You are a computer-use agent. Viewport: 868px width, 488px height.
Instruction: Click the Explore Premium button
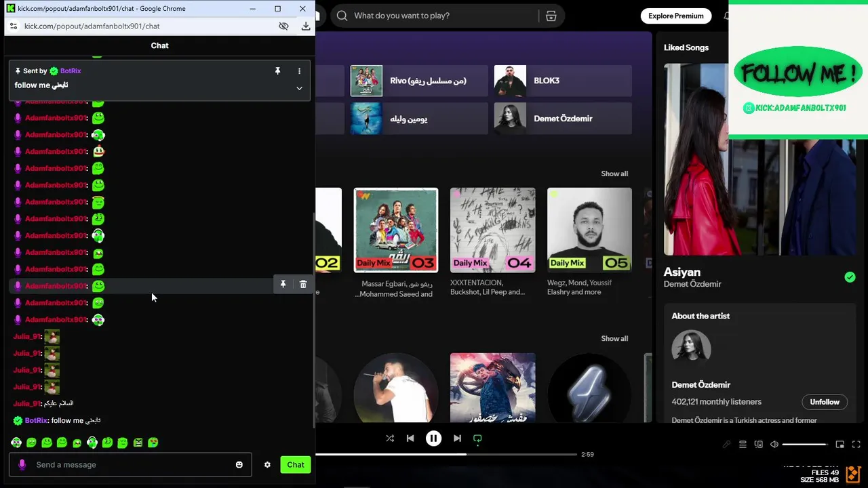[x=675, y=16]
